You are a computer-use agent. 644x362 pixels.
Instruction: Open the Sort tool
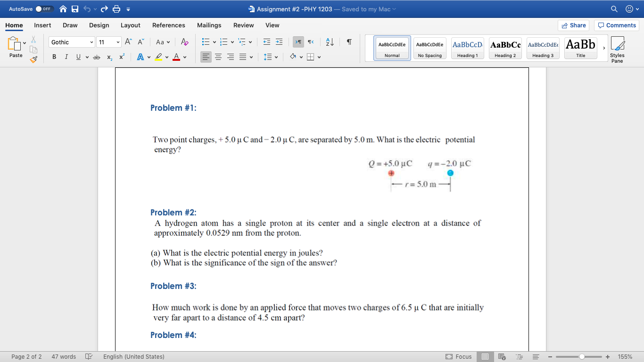coord(330,41)
